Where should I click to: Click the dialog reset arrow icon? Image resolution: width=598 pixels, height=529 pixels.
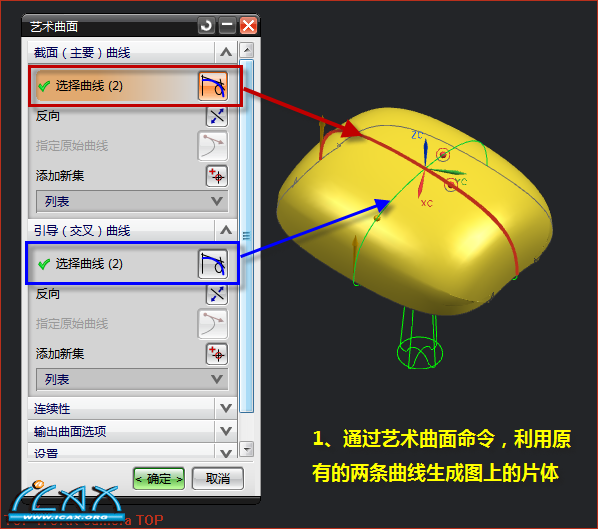[206, 26]
